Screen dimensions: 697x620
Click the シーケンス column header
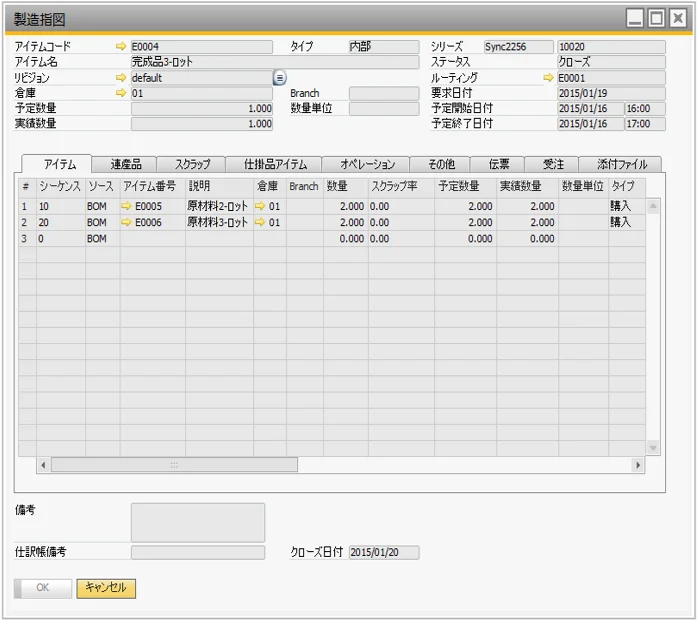point(60,186)
